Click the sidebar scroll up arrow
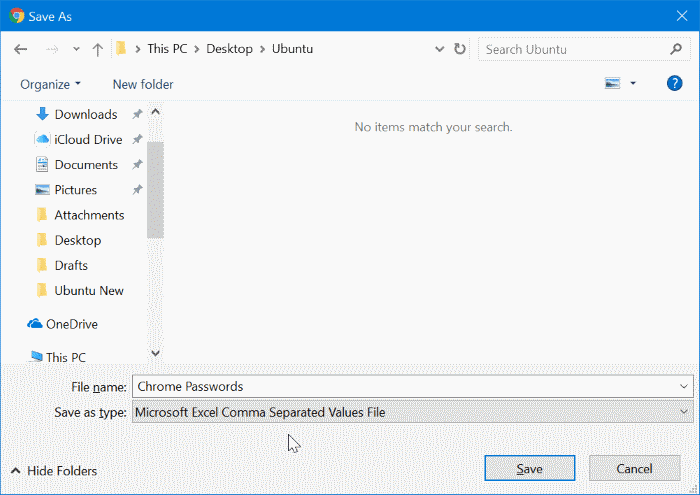 point(155,112)
